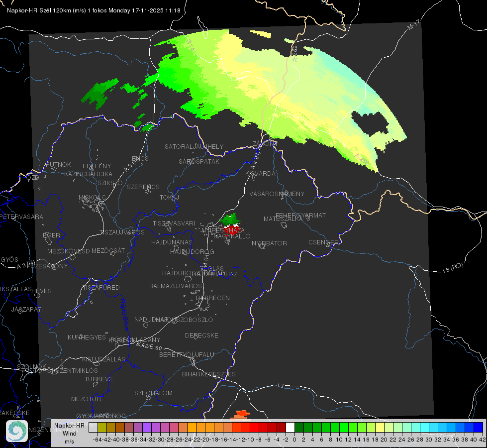
Task: Click the KISVÁRDA label
Action: point(261,174)
